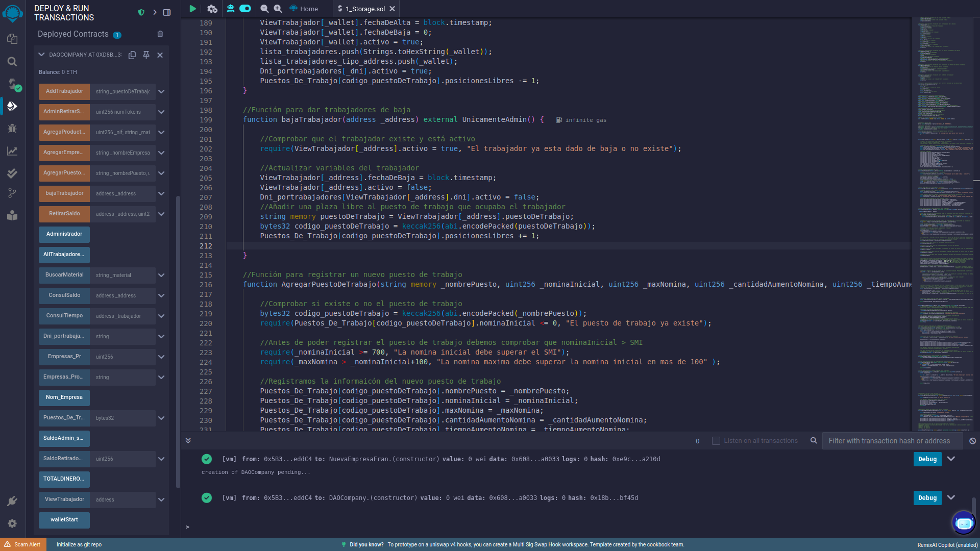Open the File Explorer sidebar icon
The height and width of the screenshot is (551, 980).
point(12,39)
